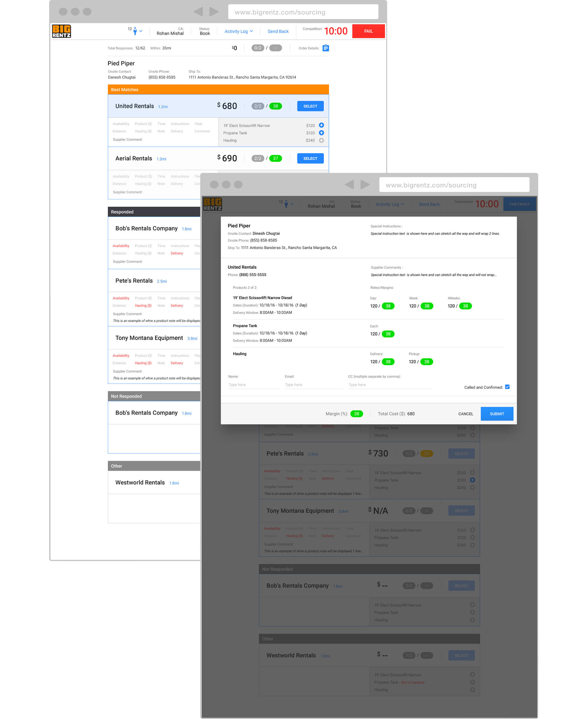Screen dimensions: 588x719
Task: Click the CHECKOUT button in front window
Action: 520,204
